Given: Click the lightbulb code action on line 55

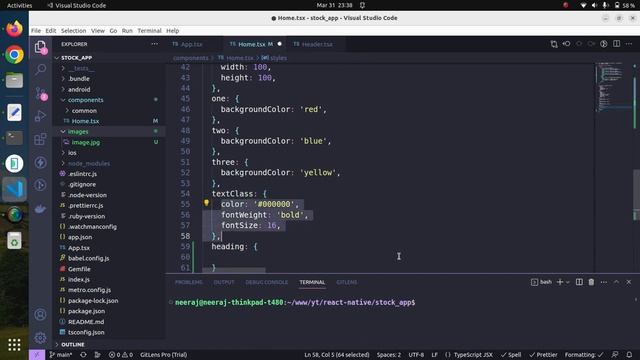Looking at the screenshot, I should [207, 203].
